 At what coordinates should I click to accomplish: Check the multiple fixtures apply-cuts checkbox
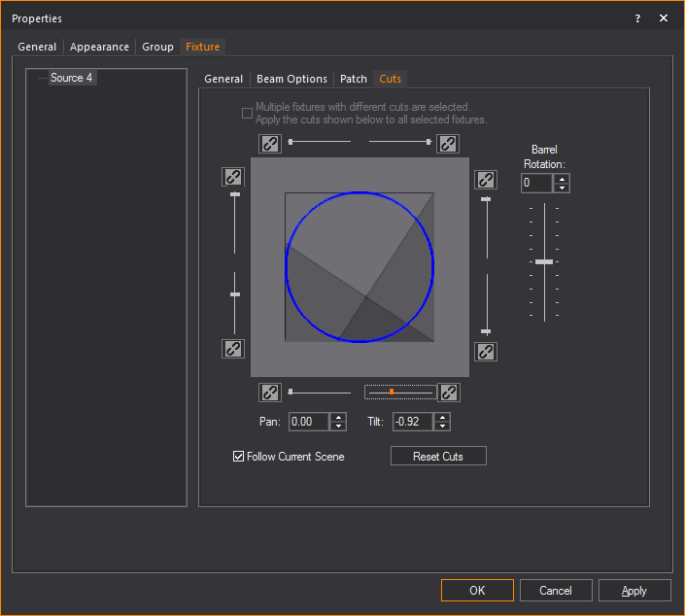tap(247, 114)
